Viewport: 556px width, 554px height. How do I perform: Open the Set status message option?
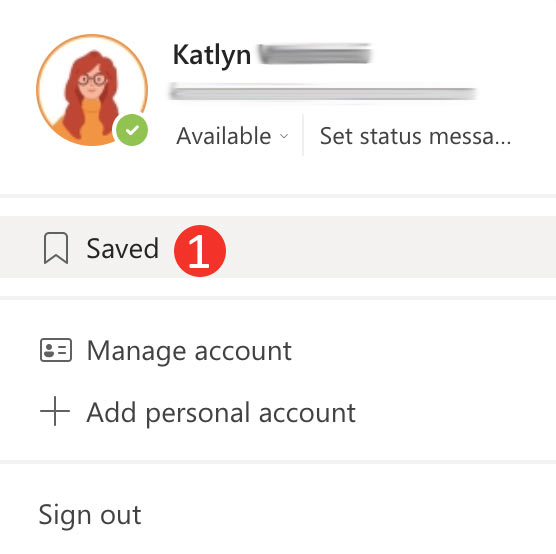(x=415, y=136)
